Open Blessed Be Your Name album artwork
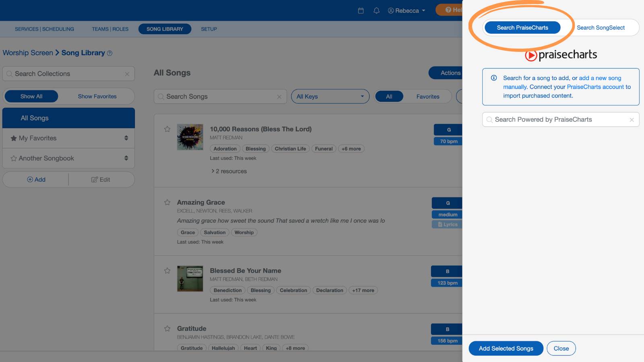Viewport: 644px width, 362px height. tap(190, 279)
